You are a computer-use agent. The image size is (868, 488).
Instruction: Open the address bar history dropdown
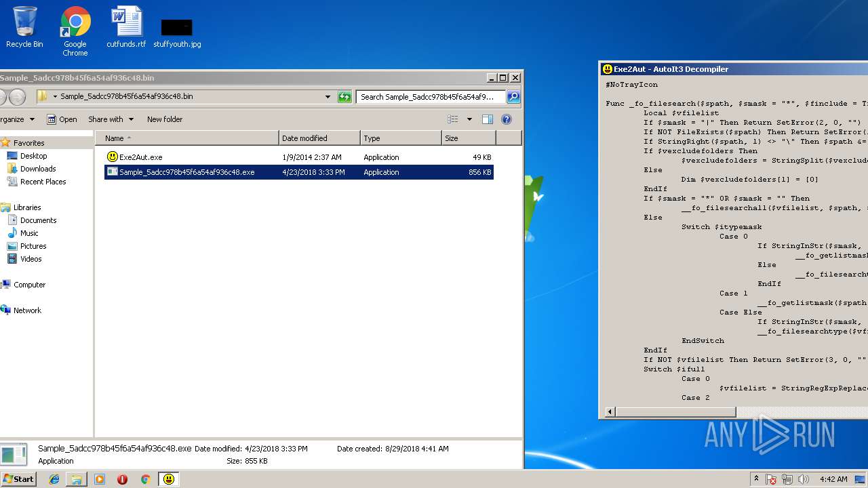(328, 97)
